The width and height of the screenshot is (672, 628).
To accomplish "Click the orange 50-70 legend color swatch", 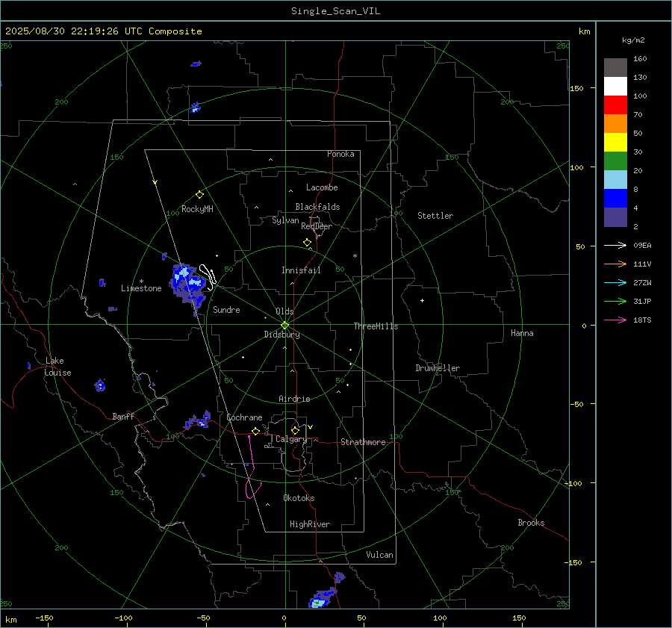I will point(615,124).
